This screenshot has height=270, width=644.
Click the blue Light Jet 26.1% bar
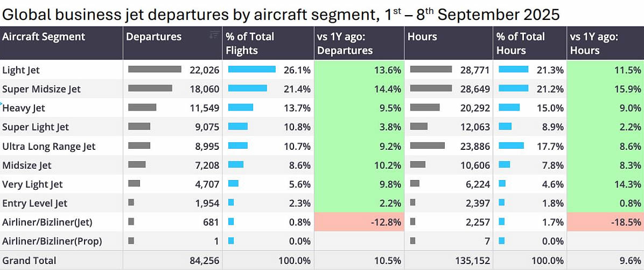[x=251, y=70]
